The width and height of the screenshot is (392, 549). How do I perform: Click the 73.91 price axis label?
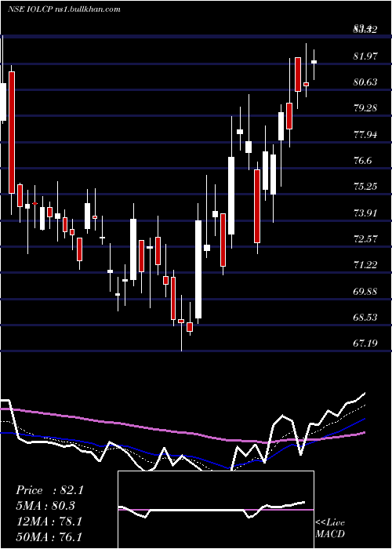pyautogui.click(x=365, y=213)
